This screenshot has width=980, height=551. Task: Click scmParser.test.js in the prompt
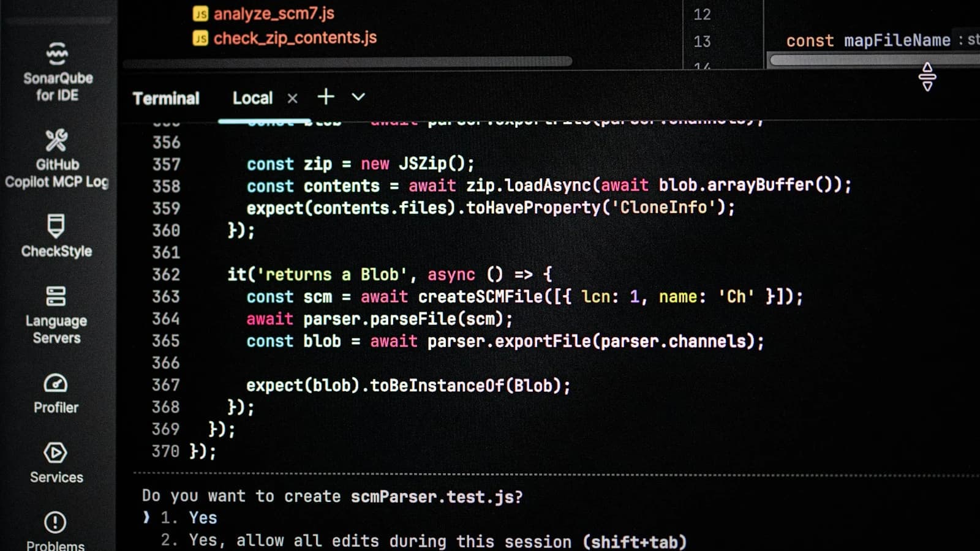432,497
